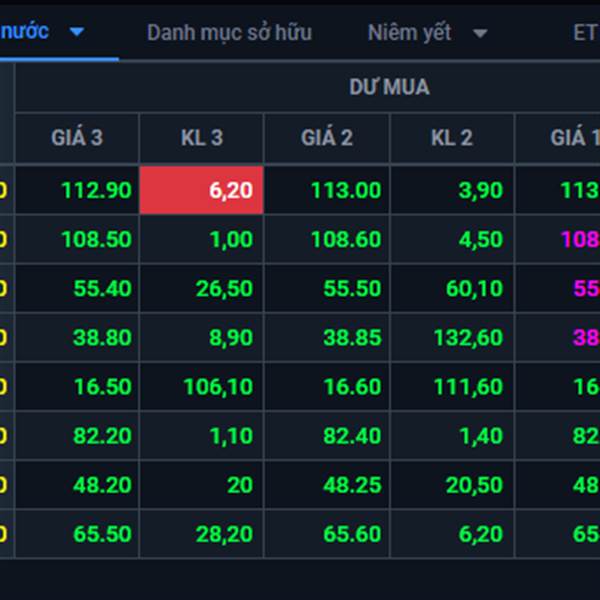Click the volume 132,60

click(x=468, y=337)
